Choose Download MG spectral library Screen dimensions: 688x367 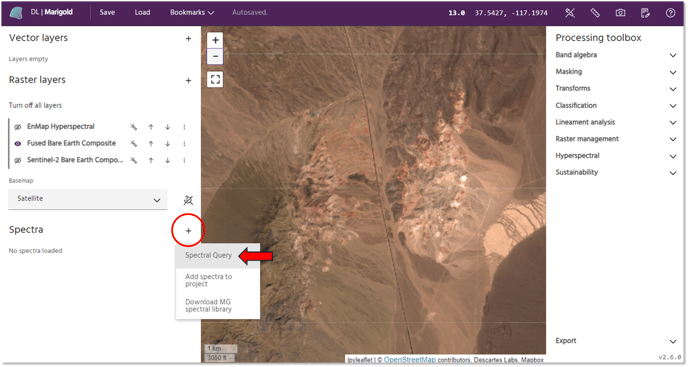click(x=208, y=306)
